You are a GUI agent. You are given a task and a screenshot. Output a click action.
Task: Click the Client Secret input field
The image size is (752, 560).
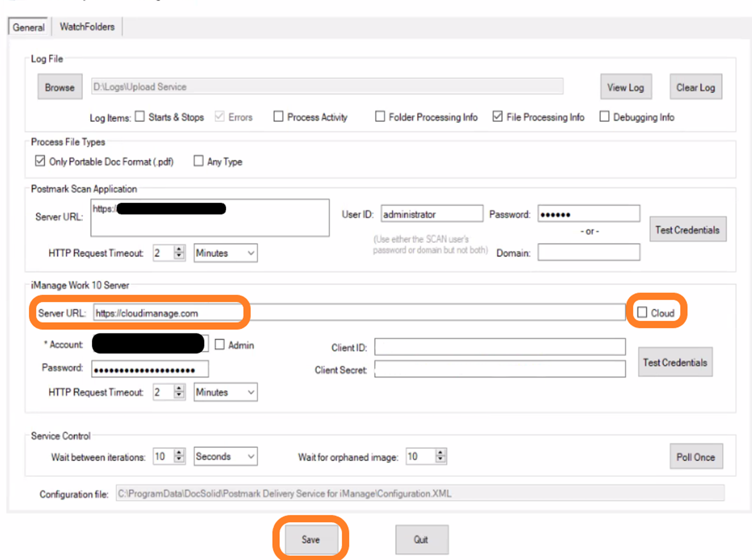click(500, 369)
